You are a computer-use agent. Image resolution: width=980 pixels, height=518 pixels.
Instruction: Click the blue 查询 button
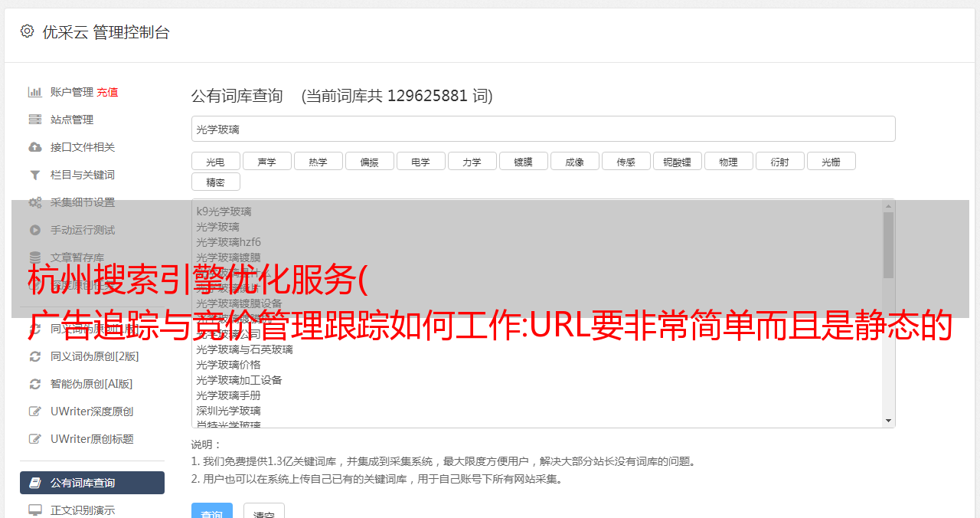click(x=211, y=512)
